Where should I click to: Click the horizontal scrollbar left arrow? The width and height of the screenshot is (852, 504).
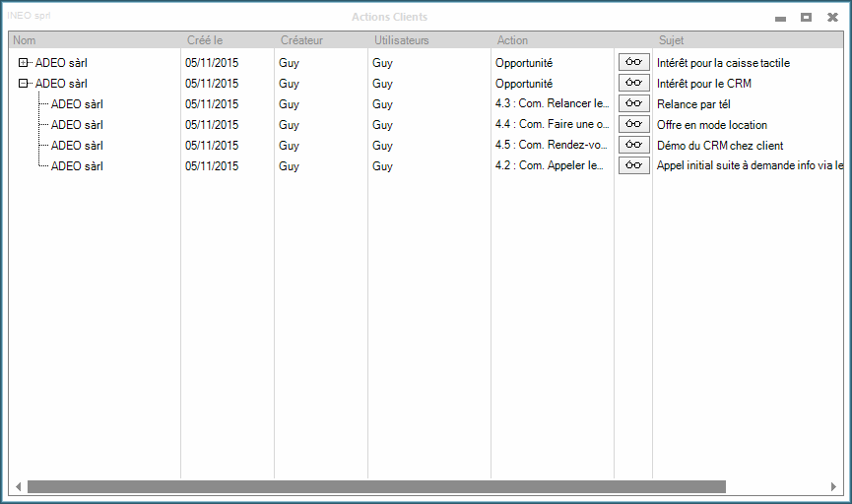point(18,486)
